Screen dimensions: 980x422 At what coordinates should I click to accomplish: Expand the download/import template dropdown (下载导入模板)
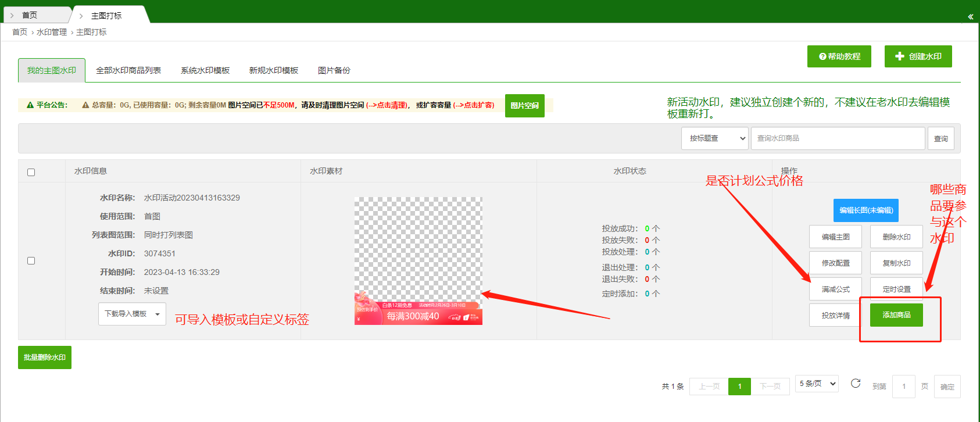[x=132, y=314]
